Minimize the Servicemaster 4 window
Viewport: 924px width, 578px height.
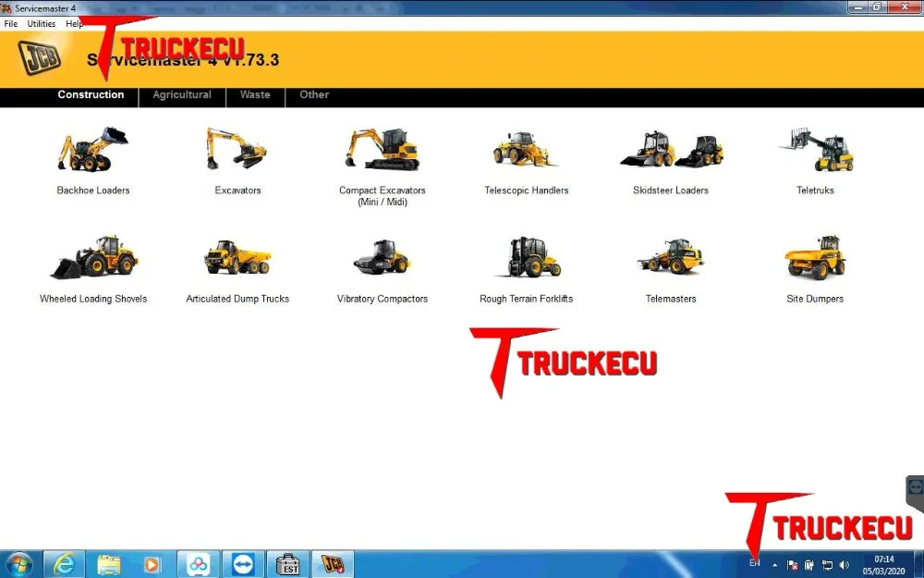[857, 7]
